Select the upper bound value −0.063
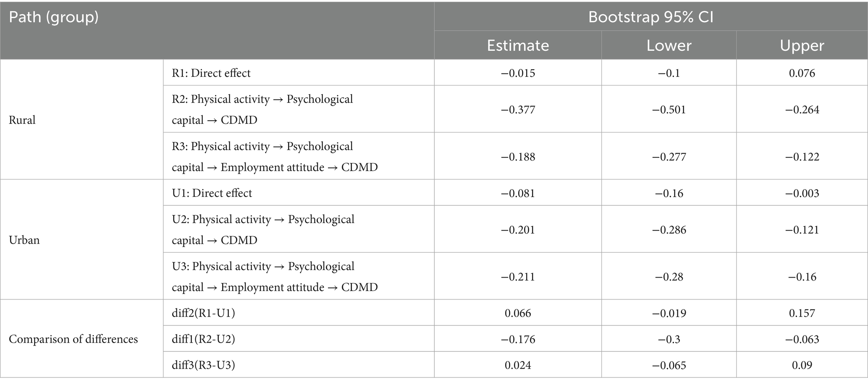This screenshot has width=868, height=385. [802, 339]
